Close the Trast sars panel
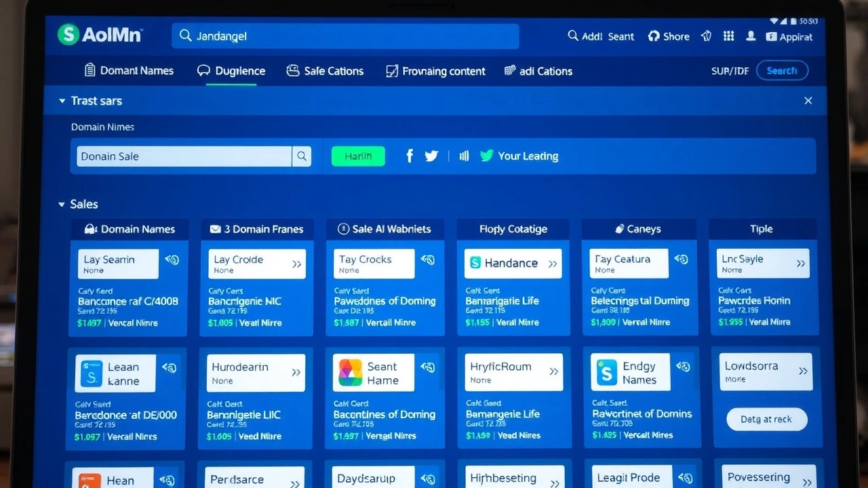This screenshot has width=868, height=488. pyautogui.click(x=808, y=100)
